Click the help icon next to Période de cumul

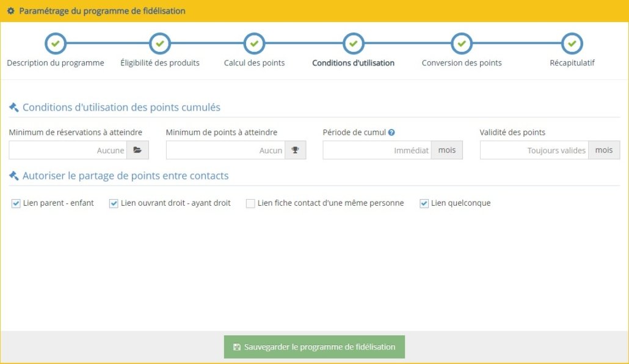click(391, 133)
